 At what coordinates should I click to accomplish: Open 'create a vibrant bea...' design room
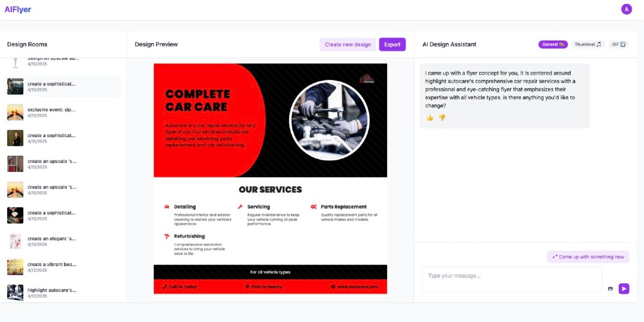point(63,267)
